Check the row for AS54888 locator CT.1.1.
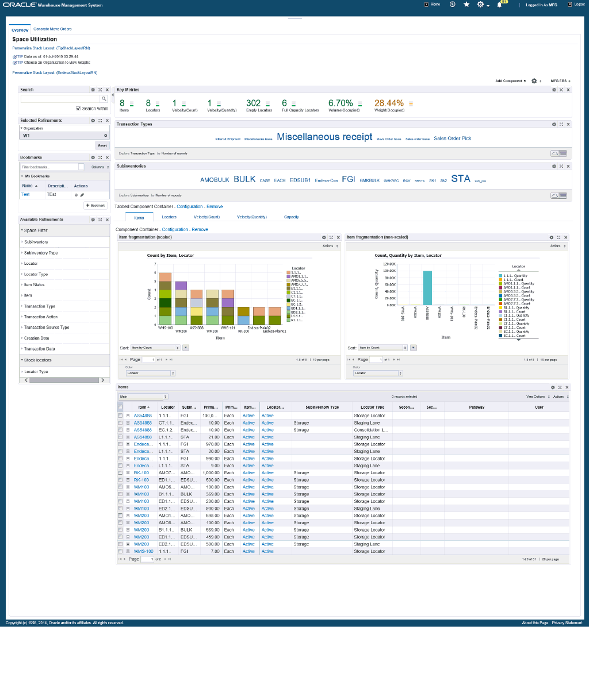 point(120,423)
